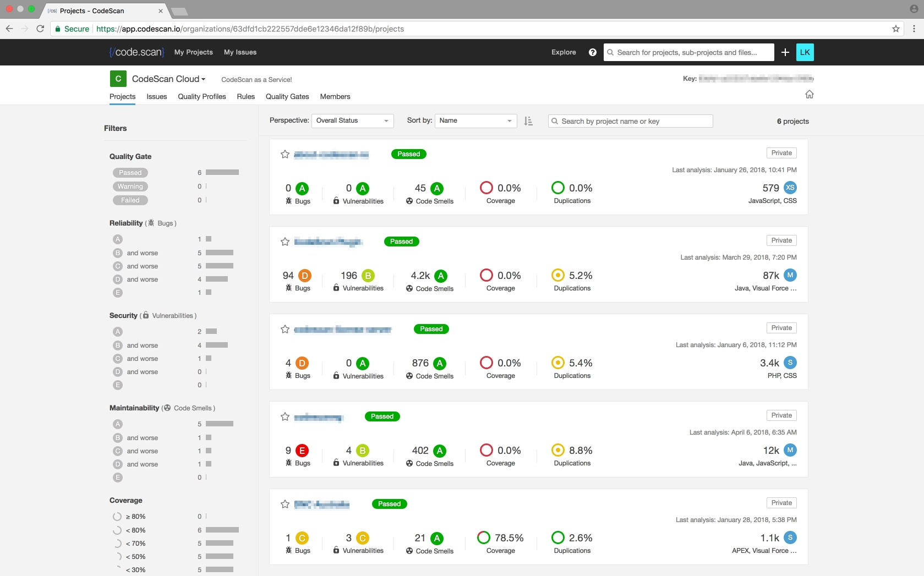Click the code.scan logo
Viewport: 924px width, 576px height.
[x=136, y=52]
